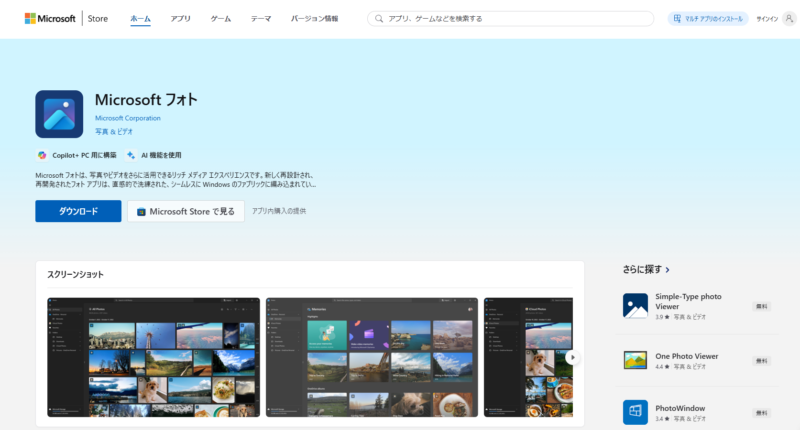Open the バージョン情報 tab
The height and width of the screenshot is (430, 800).
tap(314, 18)
